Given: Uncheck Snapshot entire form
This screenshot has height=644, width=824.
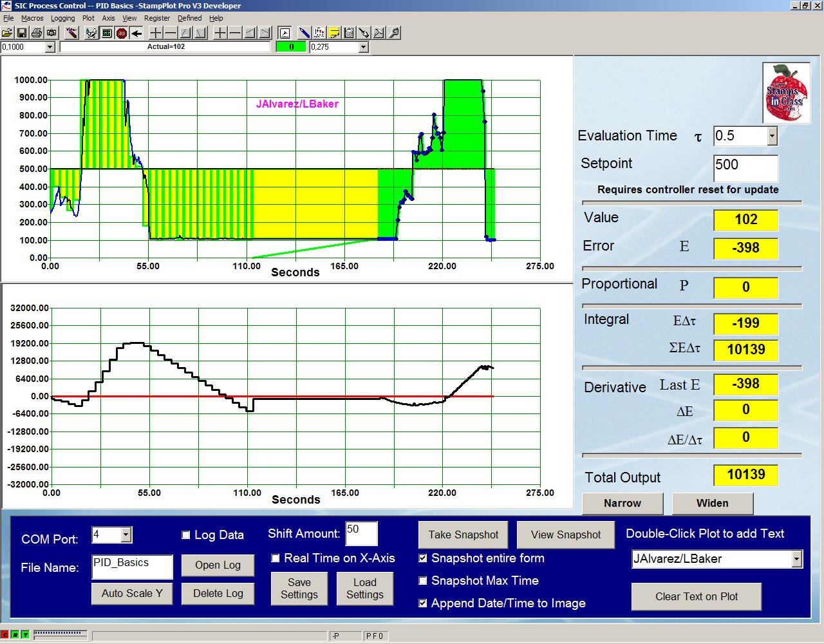Looking at the screenshot, I should [423, 558].
